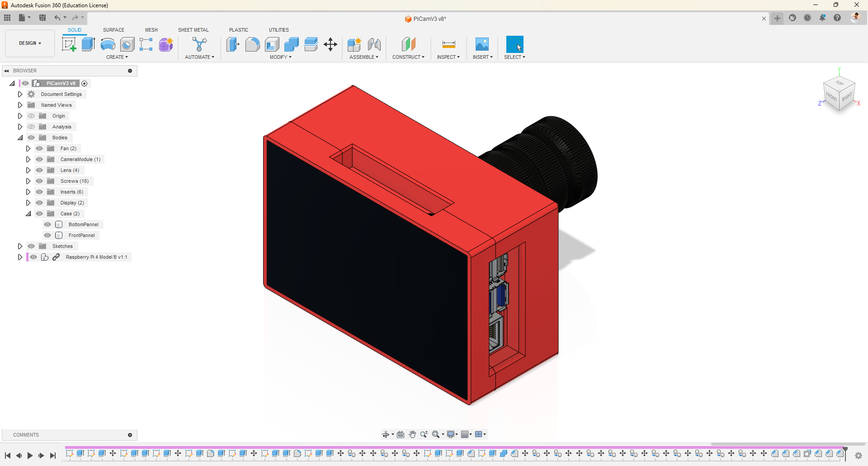Image resolution: width=868 pixels, height=466 pixels.
Task: Hide the Fan bodies folder
Action: click(39, 148)
